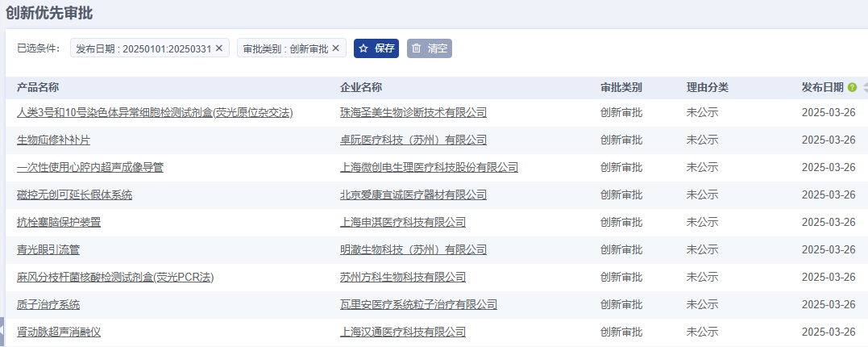Click the 已选条件 label

click(x=38, y=48)
